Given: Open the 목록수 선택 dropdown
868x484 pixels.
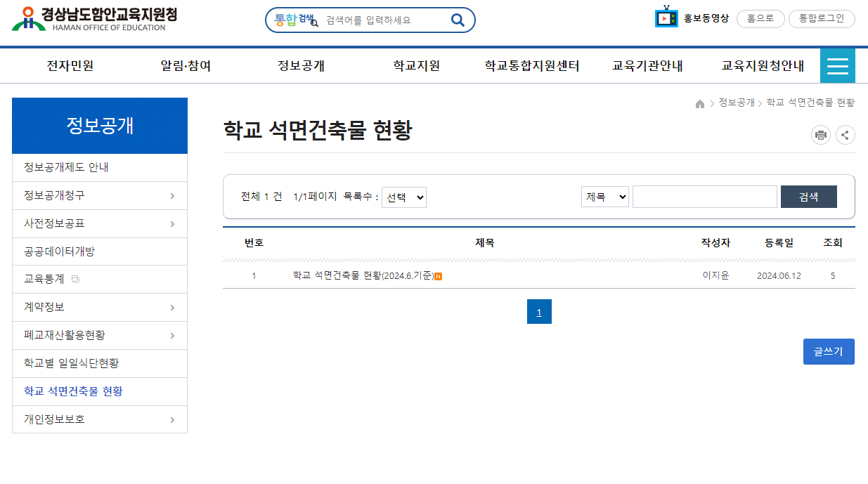Looking at the screenshot, I should click(x=404, y=197).
